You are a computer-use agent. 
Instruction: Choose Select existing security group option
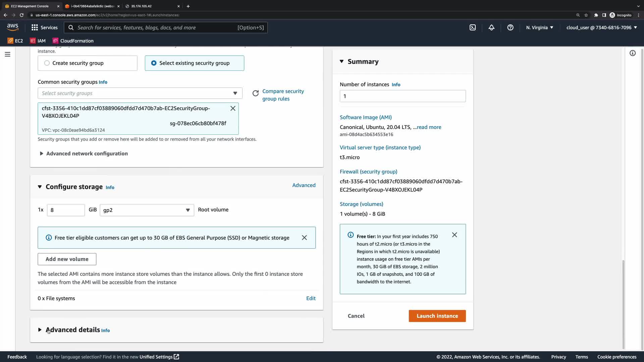point(154,63)
